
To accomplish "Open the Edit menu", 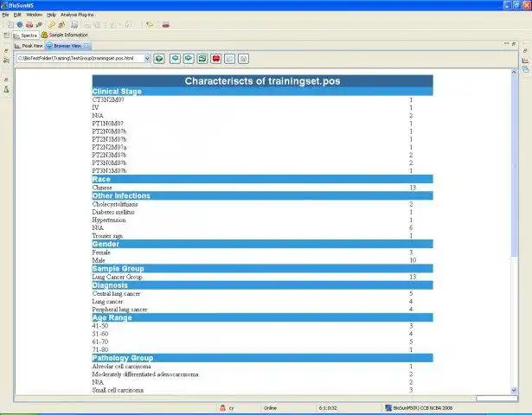I will click(x=17, y=15).
